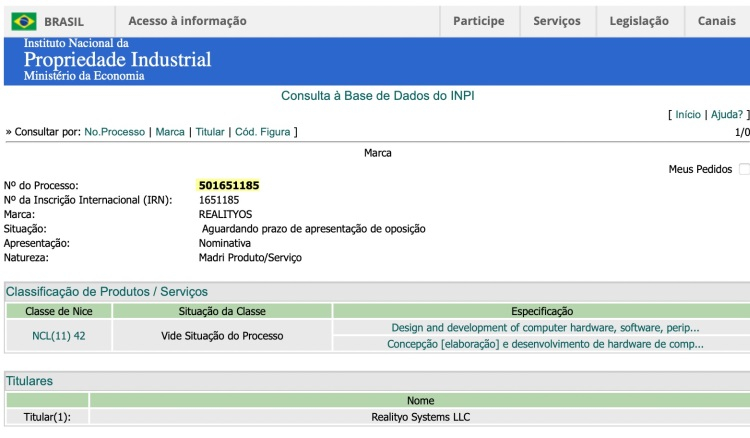750x438 pixels.
Task: Select Participe in the top bar
Action: pos(478,21)
